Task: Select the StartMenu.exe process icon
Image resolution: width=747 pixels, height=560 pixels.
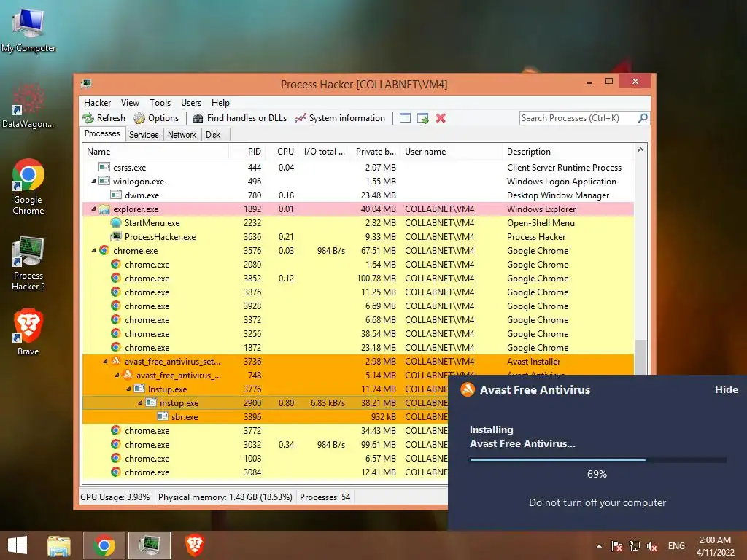Action: point(116,223)
